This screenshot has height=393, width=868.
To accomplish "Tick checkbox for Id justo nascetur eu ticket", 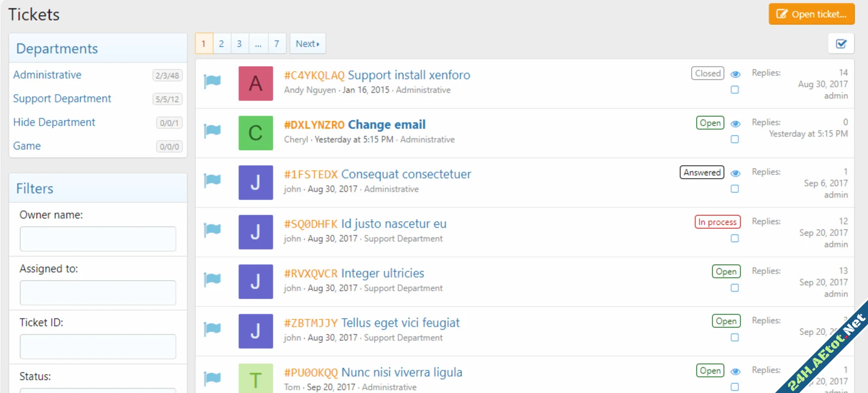I will tap(735, 238).
